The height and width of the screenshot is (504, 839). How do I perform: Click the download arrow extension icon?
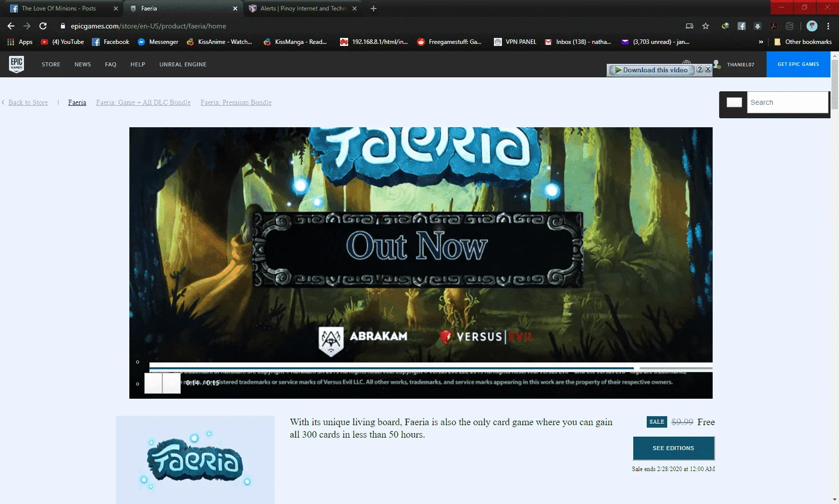click(x=758, y=26)
